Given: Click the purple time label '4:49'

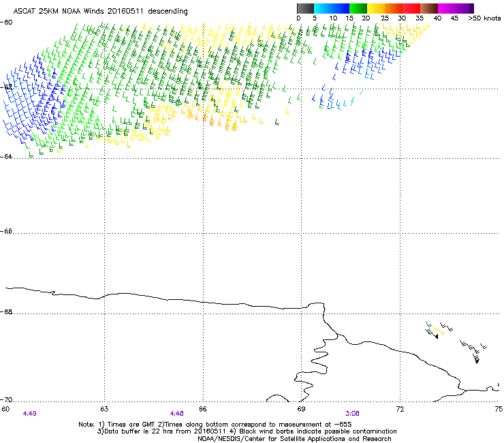Looking at the screenshot, I should [x=29, y=414].
